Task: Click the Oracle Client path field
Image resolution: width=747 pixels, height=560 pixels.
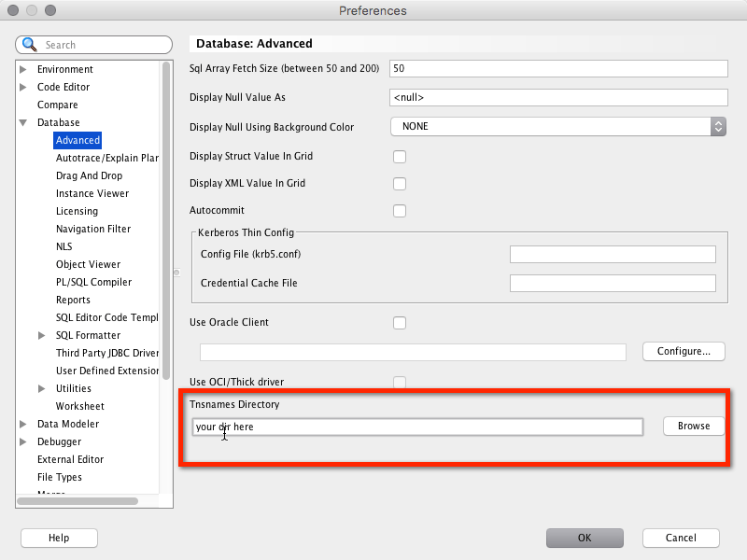Action: [x=413, y=353]
